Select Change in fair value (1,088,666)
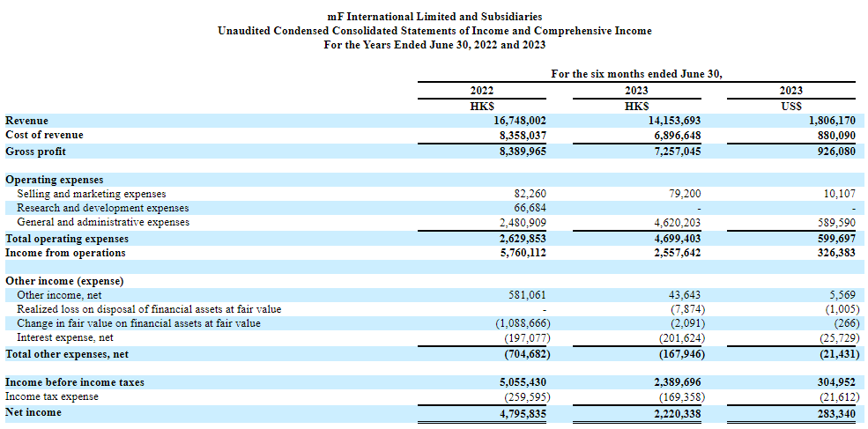This screenshot has height=429, width=868. click(x=522, y=324)
